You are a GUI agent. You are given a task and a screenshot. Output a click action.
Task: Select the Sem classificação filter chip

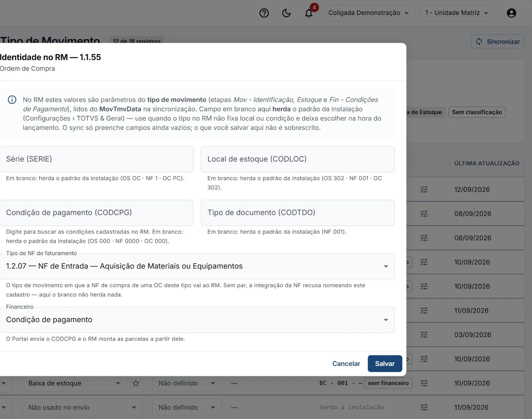[477, 112]
